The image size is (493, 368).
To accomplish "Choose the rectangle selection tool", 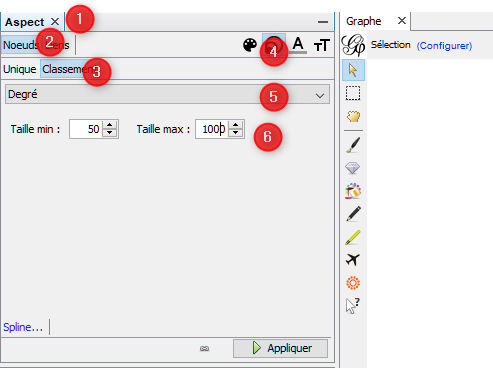I will click(353, 93).
